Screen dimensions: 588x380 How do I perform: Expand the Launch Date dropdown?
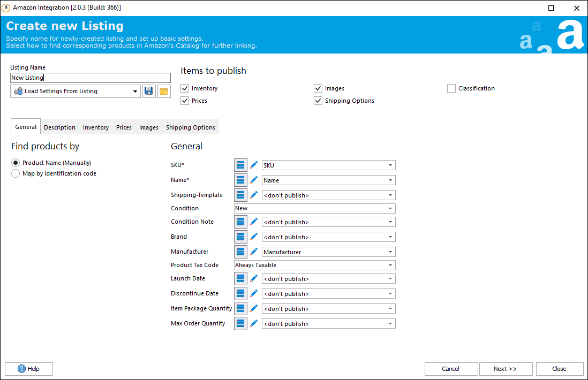pyautogui.click(x=328, y=279)
